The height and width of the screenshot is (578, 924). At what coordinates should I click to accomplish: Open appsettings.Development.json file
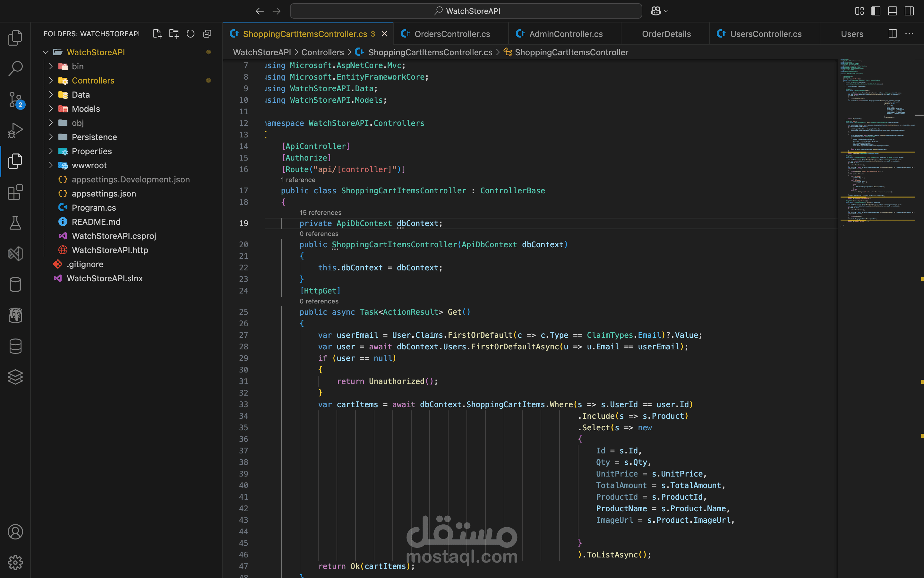pos(131,179)
